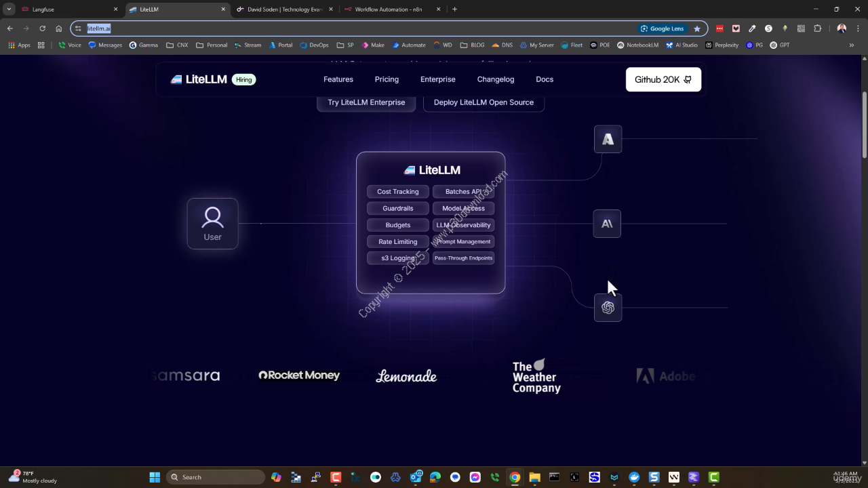Open the Outlook icon in the taskbar
This screenshot has height=488, width=868.
(x=416, y=477)
